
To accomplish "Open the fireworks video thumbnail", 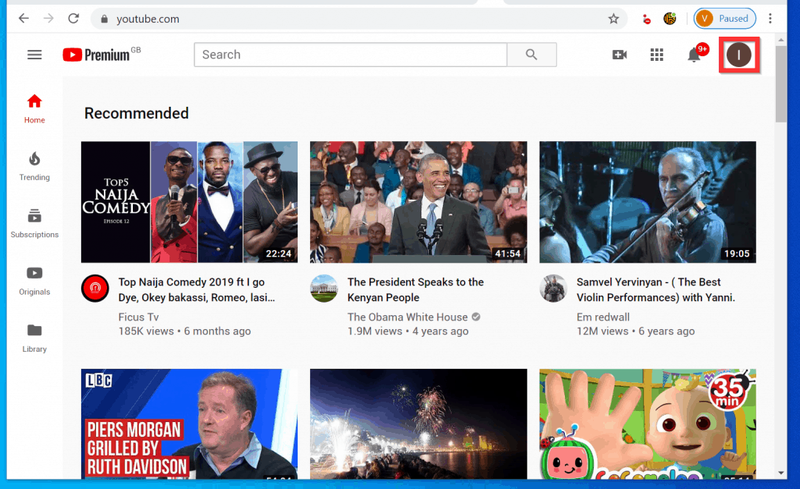I will [x=418, y=424].
